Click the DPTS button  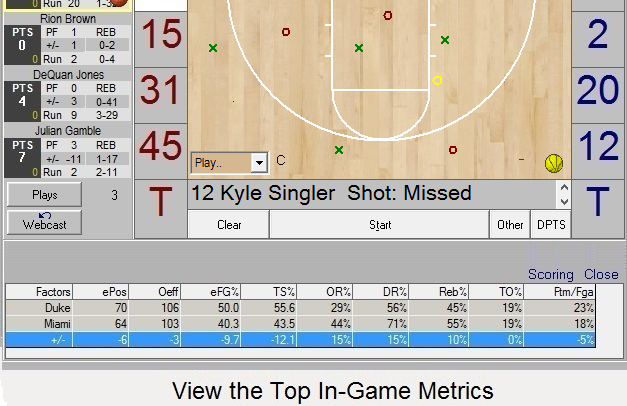click(x=550, y=225)
